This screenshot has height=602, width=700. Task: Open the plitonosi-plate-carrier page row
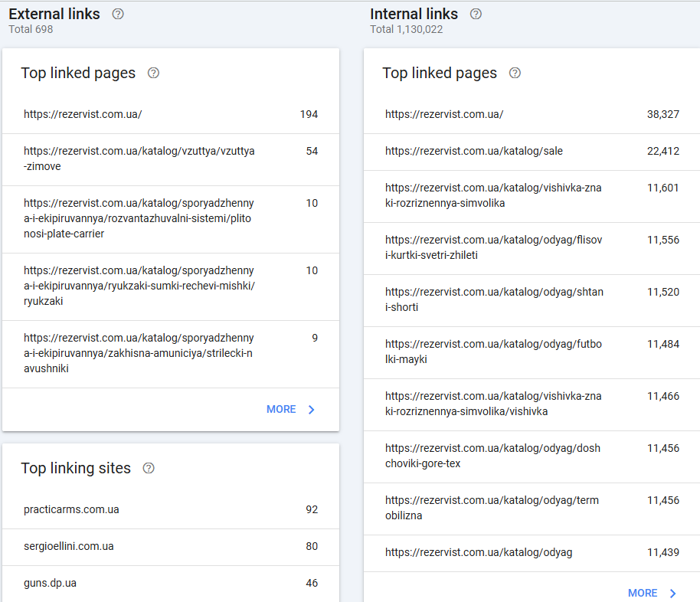point(170,219)
